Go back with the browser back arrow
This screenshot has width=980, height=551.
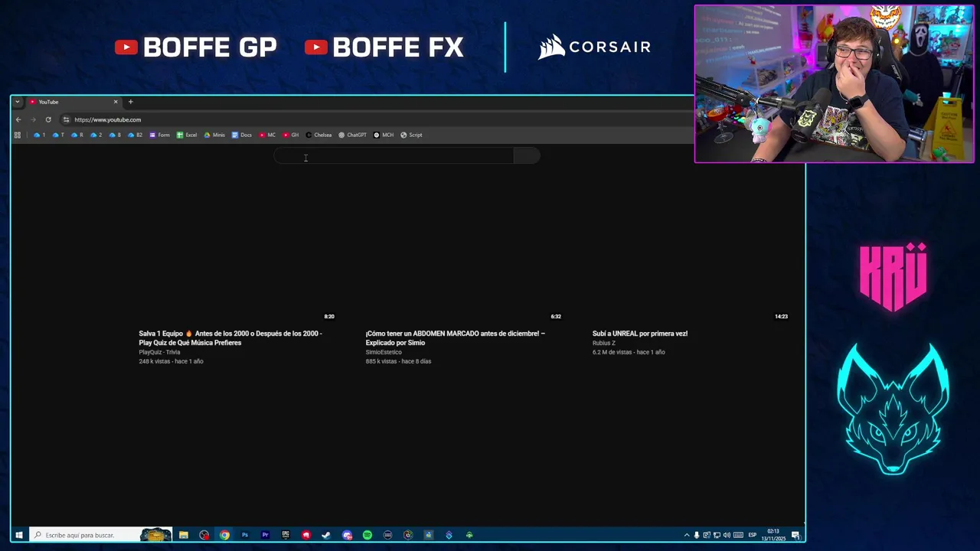18,119
